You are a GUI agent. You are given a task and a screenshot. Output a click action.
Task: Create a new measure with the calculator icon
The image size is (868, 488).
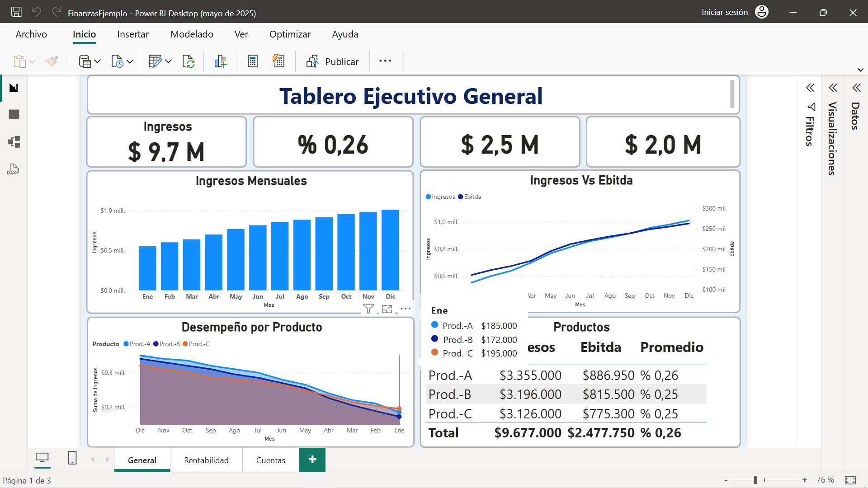(253, 61)
